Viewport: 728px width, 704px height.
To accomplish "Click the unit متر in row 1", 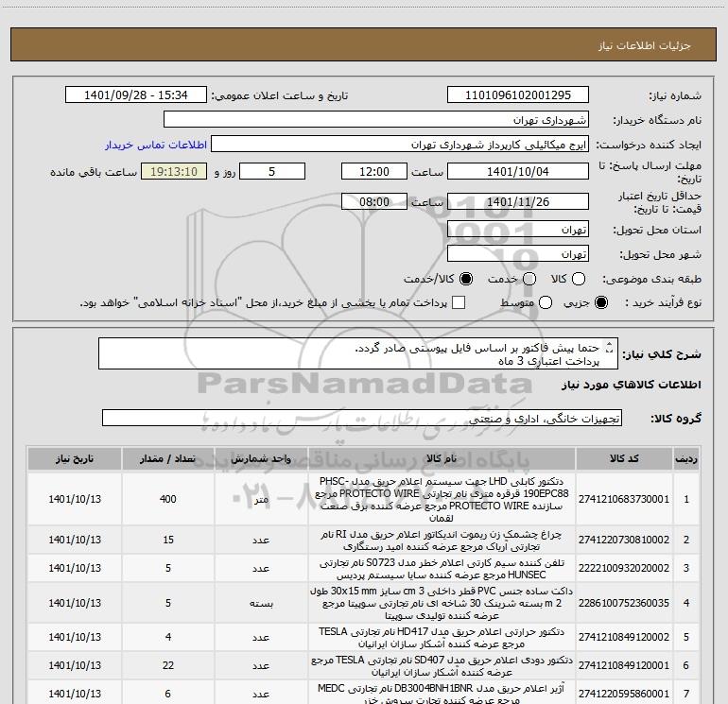I will 261,500.
